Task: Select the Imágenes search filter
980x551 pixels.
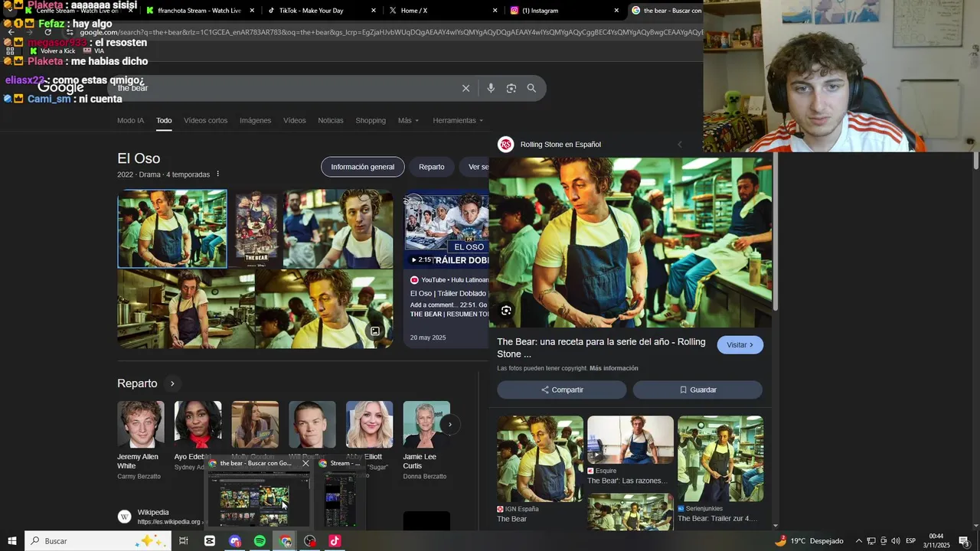Action: tap(255, 121)
